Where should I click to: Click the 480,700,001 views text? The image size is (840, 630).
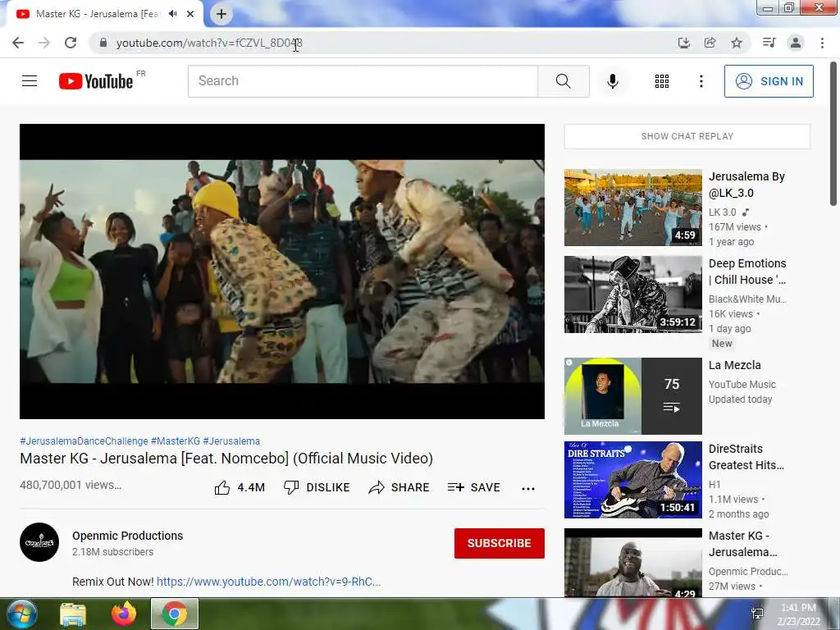point(71,485)
